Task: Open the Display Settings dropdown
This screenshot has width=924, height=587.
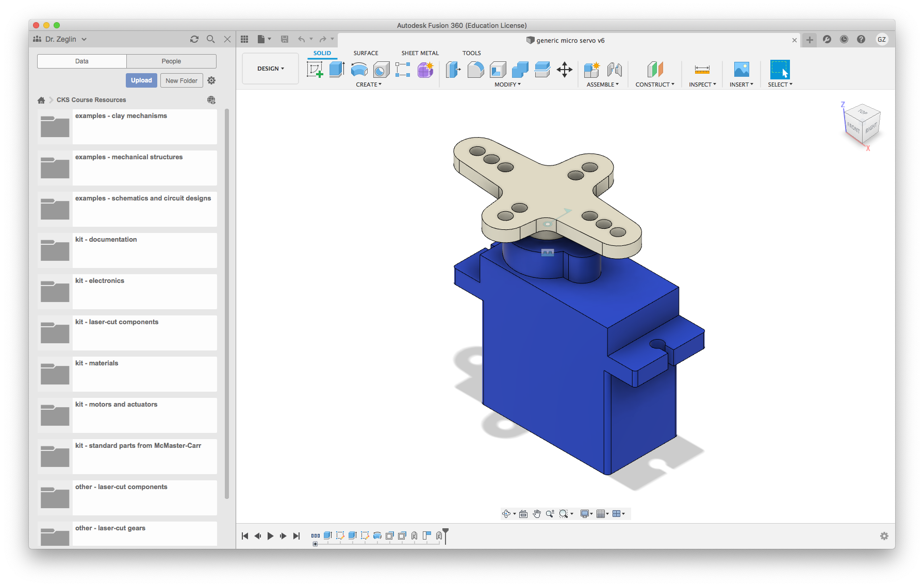Action: (x=586, y=514)
